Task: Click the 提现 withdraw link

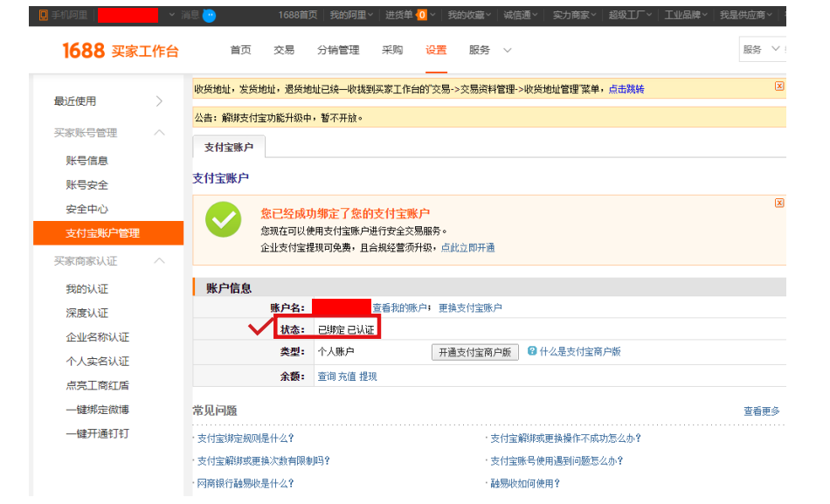Action: [368, 376]
